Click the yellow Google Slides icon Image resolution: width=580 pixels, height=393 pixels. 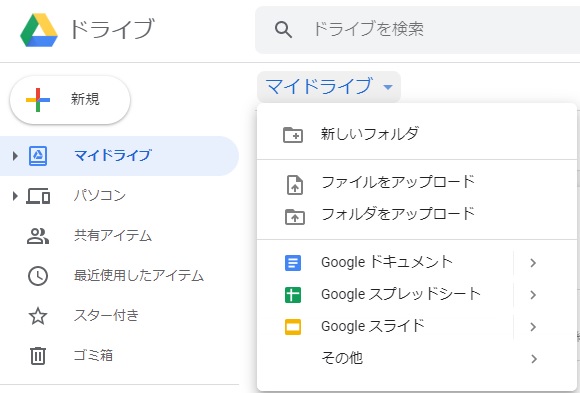293,327
